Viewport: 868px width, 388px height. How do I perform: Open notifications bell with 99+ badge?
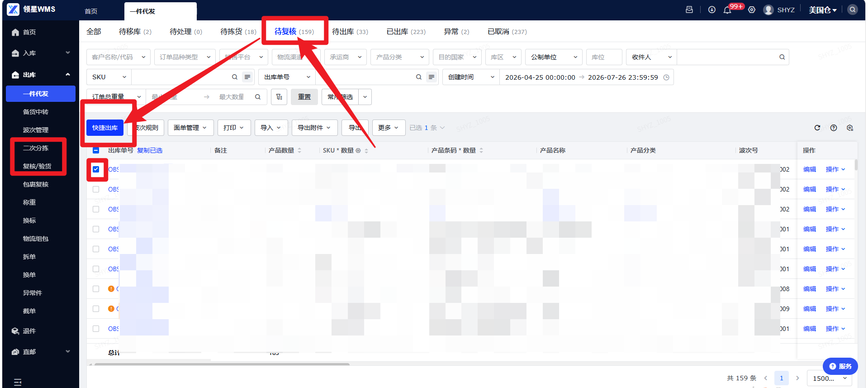[x=727, y=10]
